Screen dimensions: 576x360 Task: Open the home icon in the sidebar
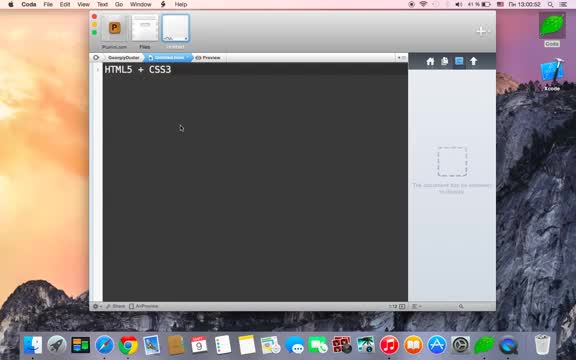(x=430, y=61)
